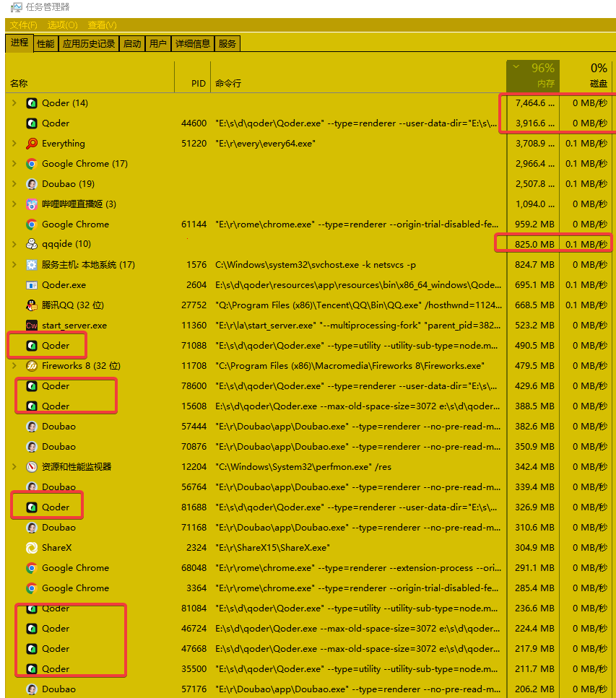This screenshot has width=616, height=698.
Task: Click Chrome icon for PID 3364
Action: [x=32, y=588]
